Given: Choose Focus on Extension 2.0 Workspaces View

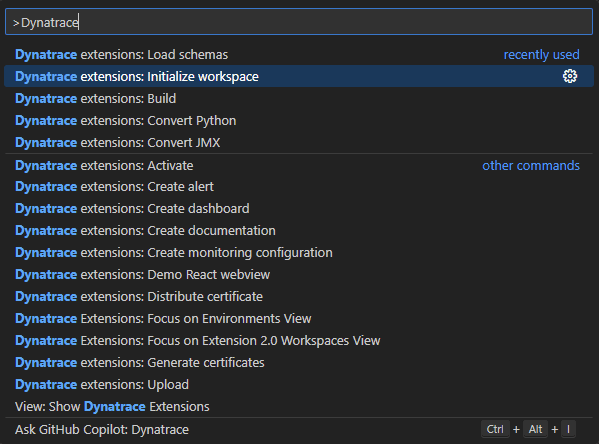Looking at the screenshot, I should coord(299,340).
